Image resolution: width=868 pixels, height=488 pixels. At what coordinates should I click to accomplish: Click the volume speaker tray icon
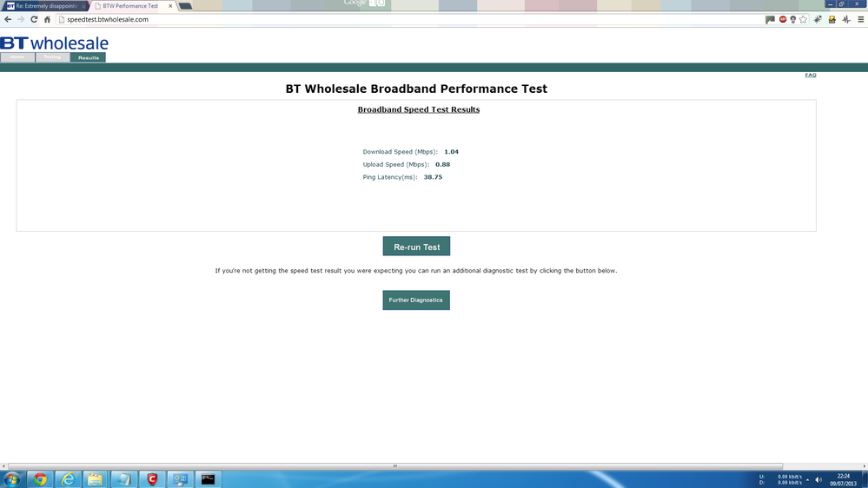click(x=818, y=479)
